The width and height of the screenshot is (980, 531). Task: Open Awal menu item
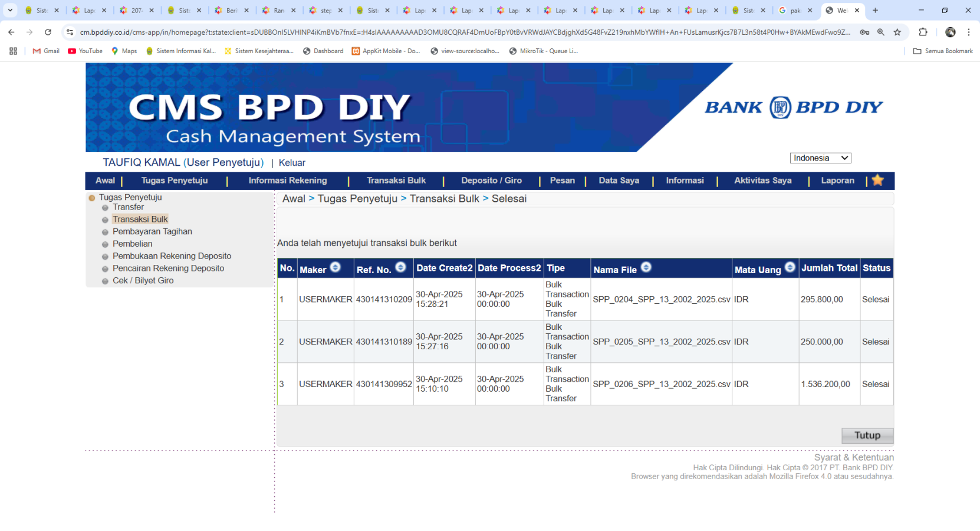pyautogui.click(x=105, y=181)
